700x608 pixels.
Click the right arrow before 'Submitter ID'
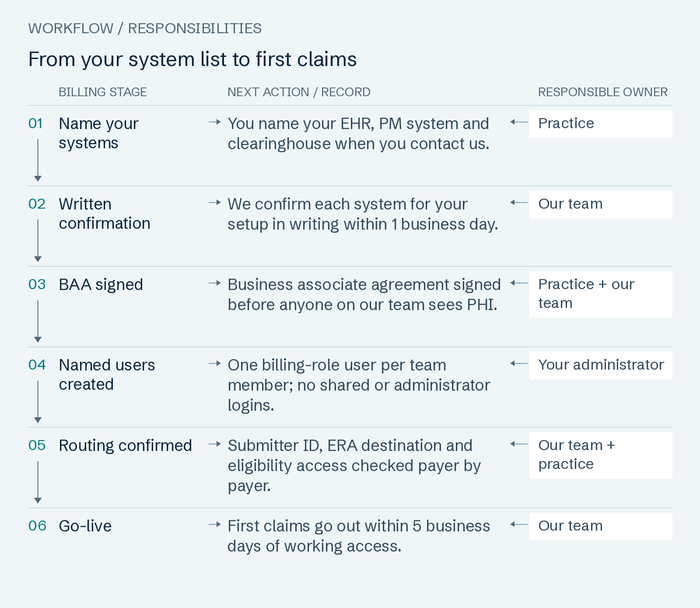(215, 444)
